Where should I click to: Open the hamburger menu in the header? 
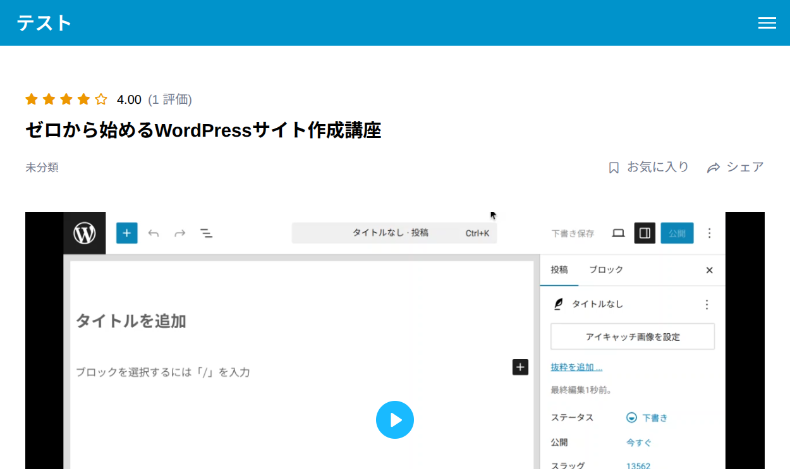pyautogui.click(x=766, y=23)
